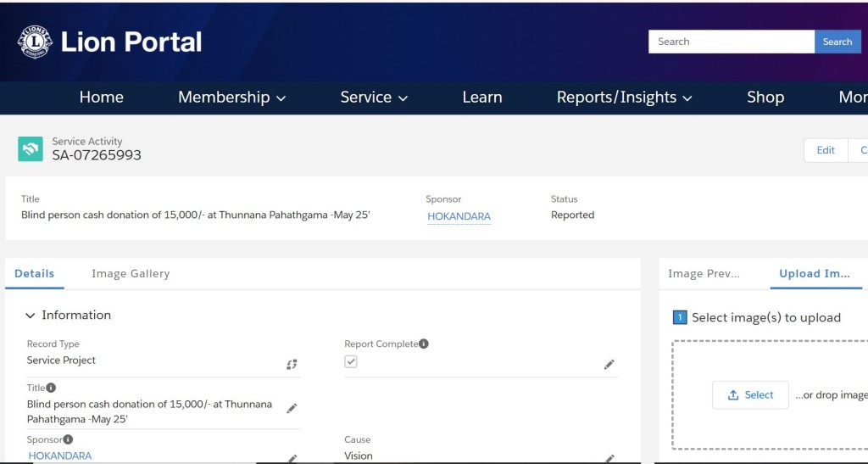Toggle the Report Complete checkbox
Image resolution: width=868 pixels, height=464 pixels.
[x=350, y=361]
